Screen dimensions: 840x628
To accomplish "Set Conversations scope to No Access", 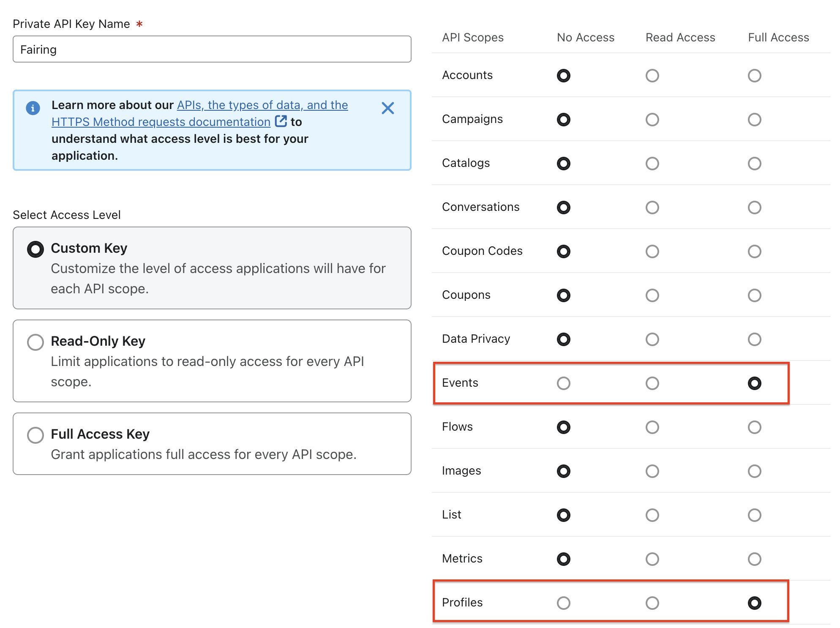I will point(563,208).
